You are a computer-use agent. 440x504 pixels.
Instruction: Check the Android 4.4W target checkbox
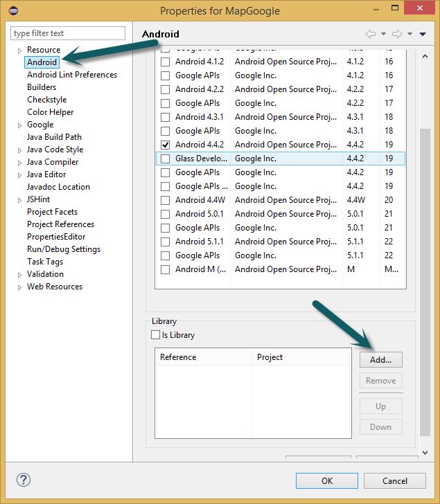pyautogui.click(x=165, y=200)
